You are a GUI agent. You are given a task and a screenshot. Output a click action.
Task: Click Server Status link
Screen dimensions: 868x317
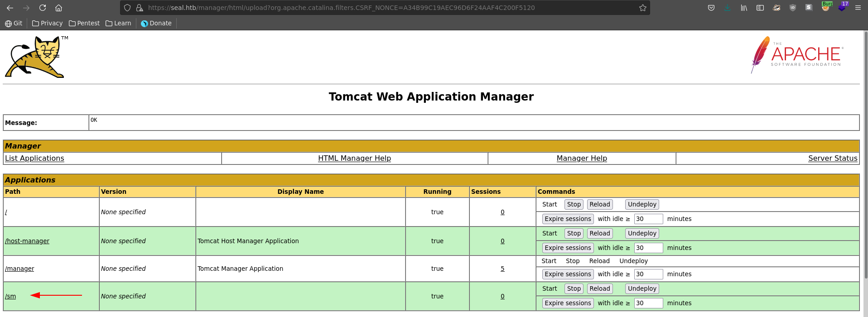[x=832, y=158]
